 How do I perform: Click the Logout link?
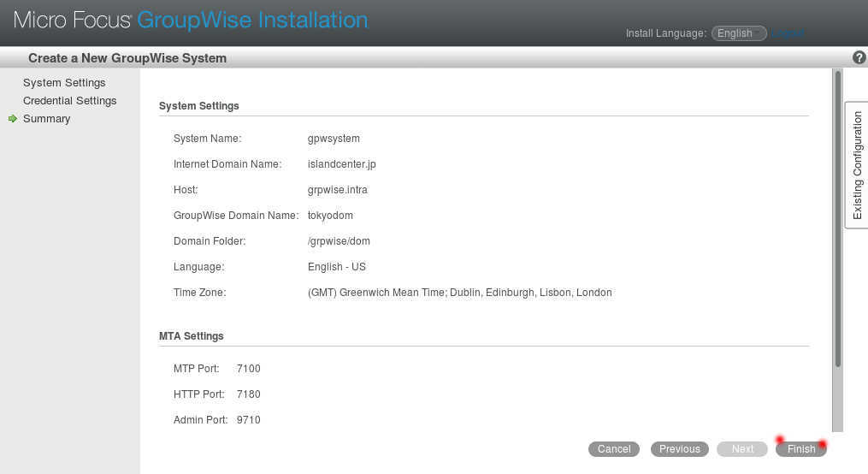[788, 33]
